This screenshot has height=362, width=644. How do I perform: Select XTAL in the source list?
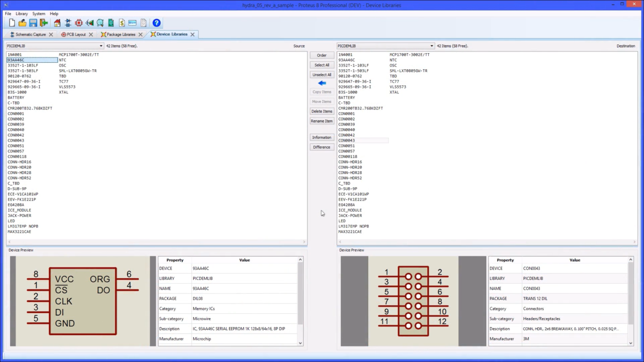point(64,92)
